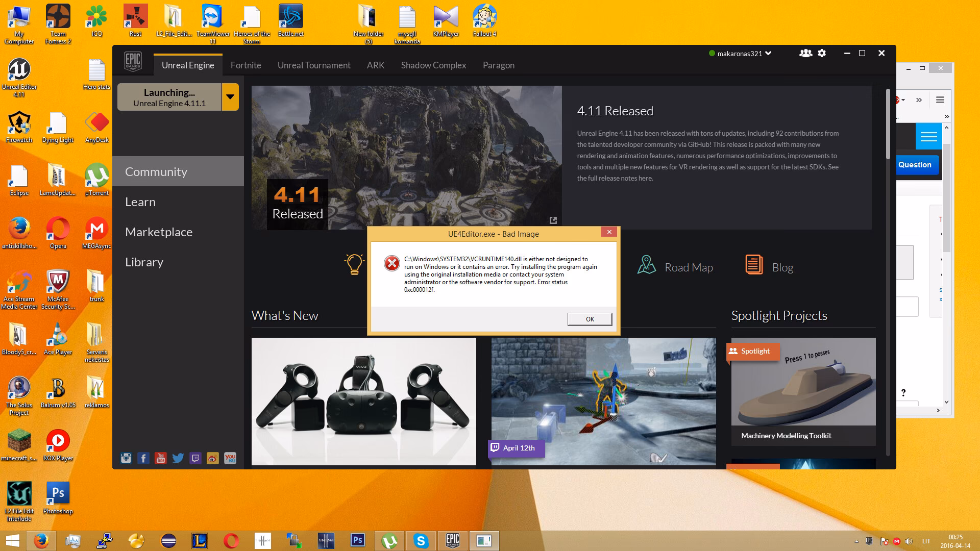980x551 pixels.
Task: Open the Marketplace sidebar section
Action: 159,232
